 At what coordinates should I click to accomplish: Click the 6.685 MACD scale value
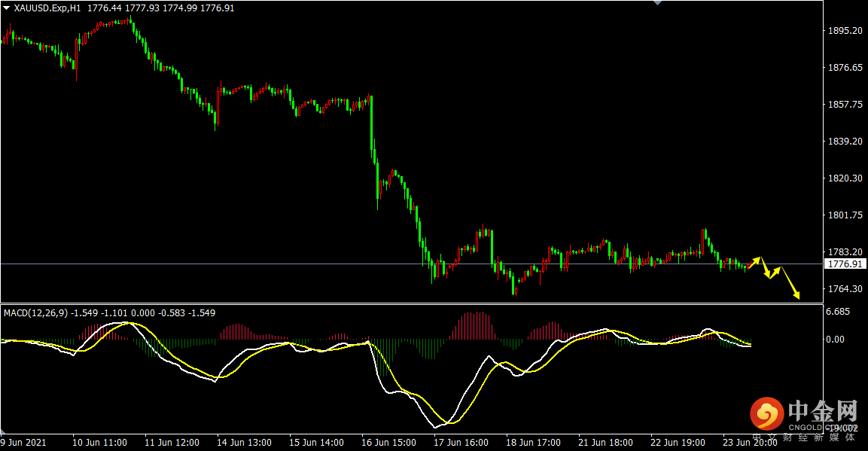point(838,312)
